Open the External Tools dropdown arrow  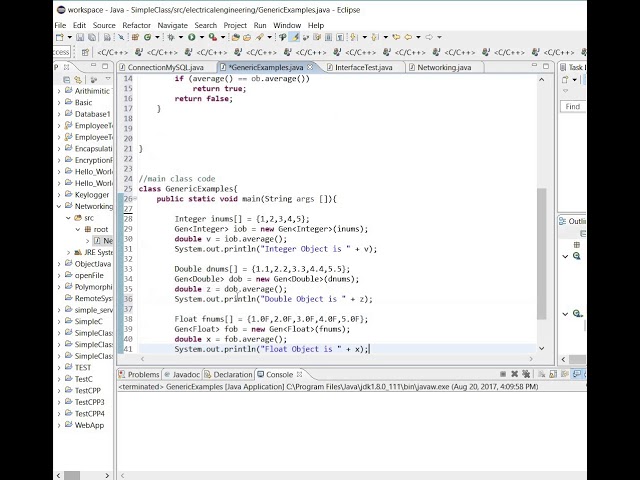[x=223, y=37]
